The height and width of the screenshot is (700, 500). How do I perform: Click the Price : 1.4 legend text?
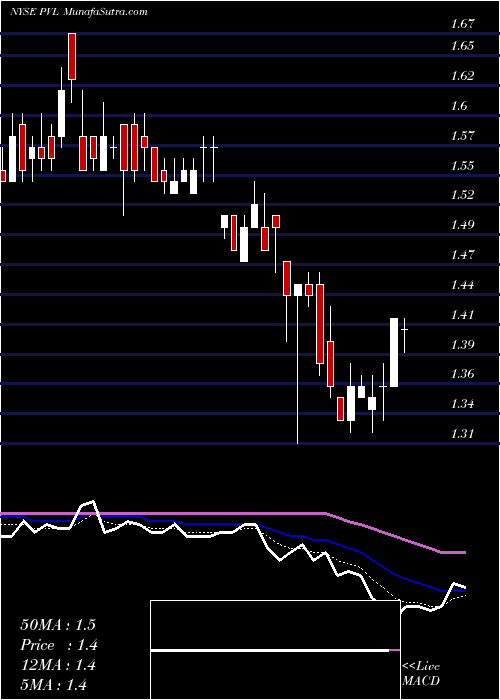59,645
